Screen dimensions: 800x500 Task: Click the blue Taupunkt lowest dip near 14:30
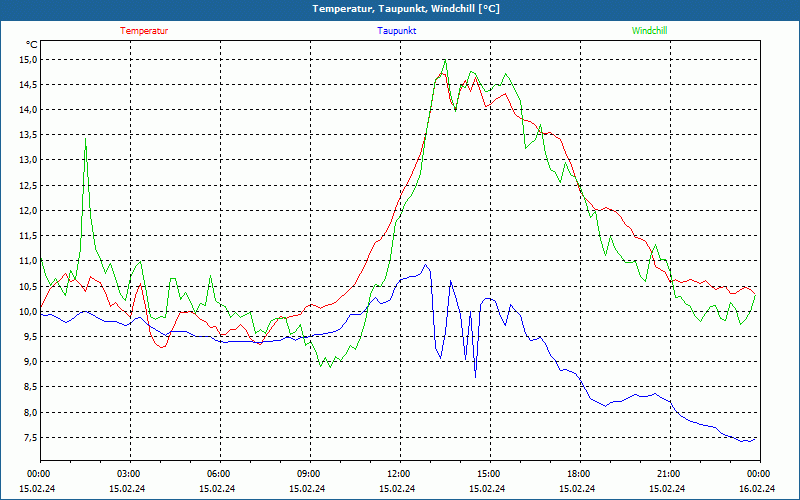point(476,377)
